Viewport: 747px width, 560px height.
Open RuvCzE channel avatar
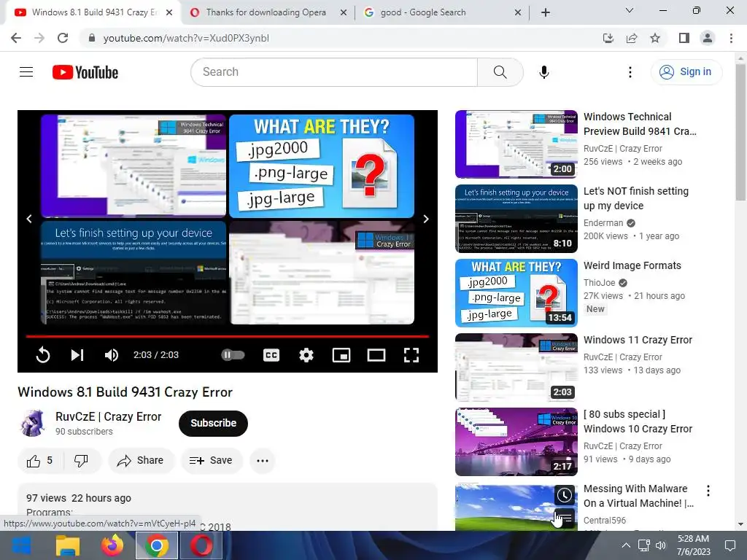32,423
